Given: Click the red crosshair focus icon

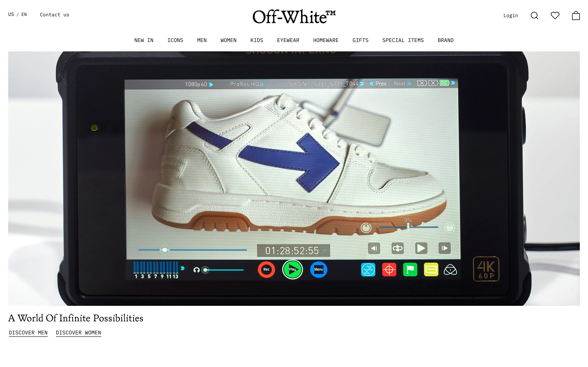Looking at the screenshot, I should [389, 269].
